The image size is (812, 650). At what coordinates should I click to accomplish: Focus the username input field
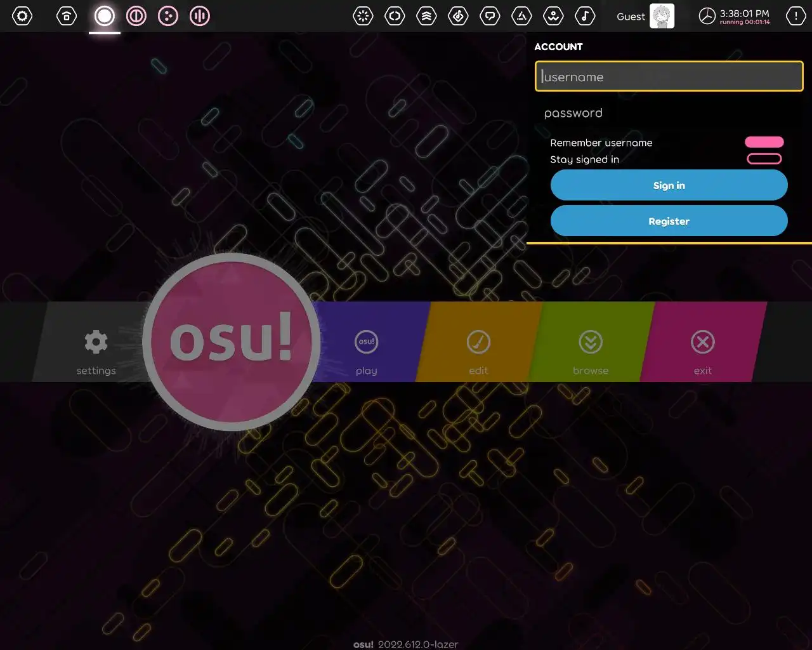tap(669, 77)
